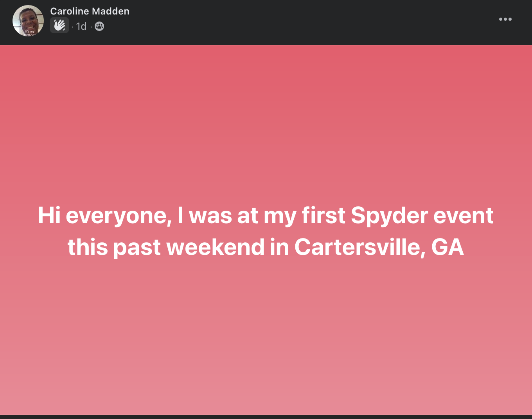Click "Cartersville, GA" in the post text
This screenshot has width=532, height=419.
[379, 247]
